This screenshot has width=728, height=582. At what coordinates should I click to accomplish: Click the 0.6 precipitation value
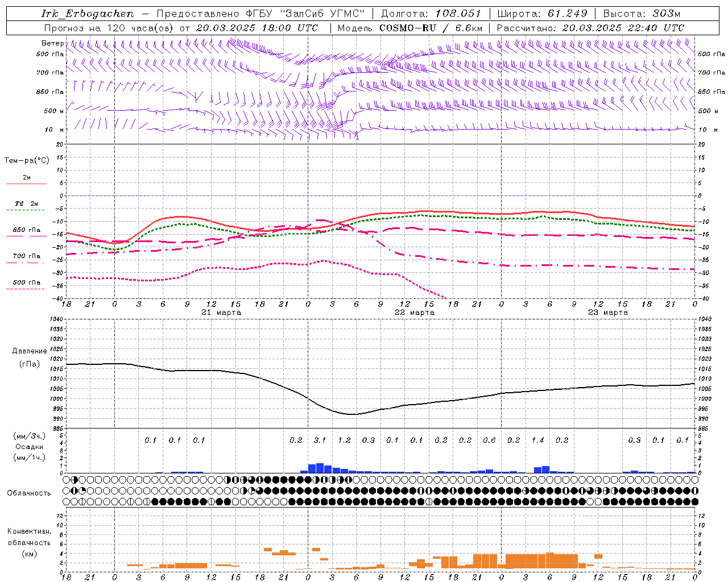489,440
